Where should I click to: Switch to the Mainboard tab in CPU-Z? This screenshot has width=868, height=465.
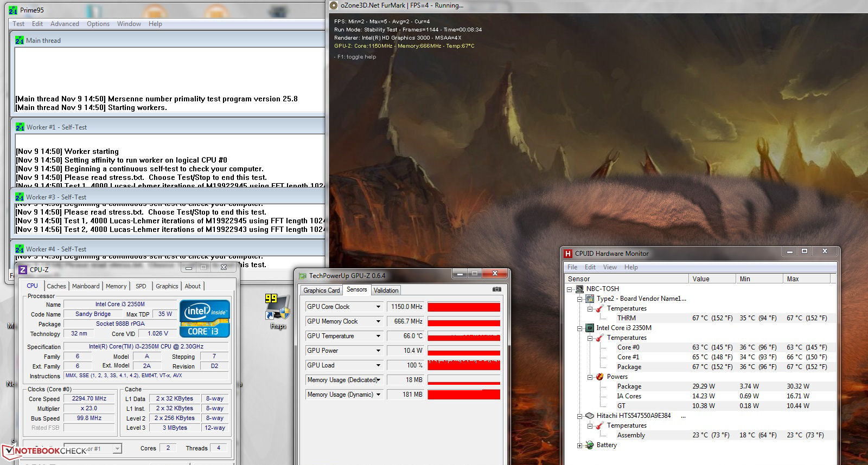[x=86, y=286]
